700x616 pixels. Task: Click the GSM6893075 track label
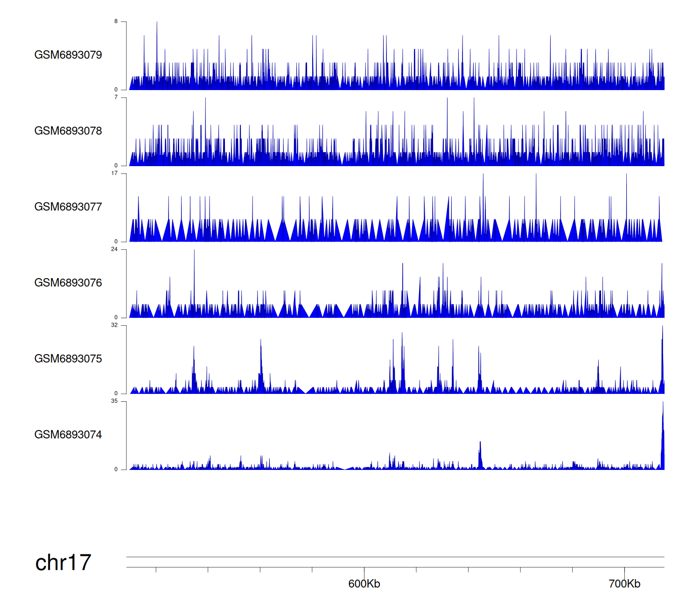pyautogui.click(x=68, y=359)
